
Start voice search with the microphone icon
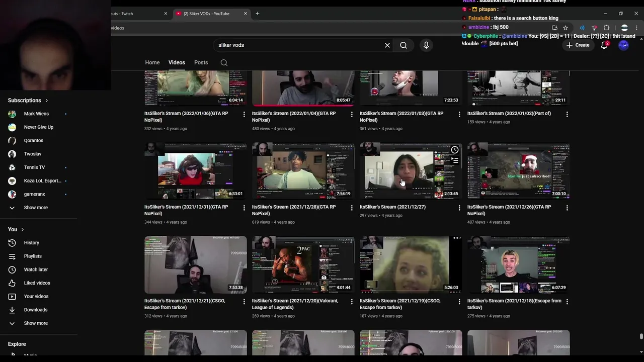click(x=426, y=45)
